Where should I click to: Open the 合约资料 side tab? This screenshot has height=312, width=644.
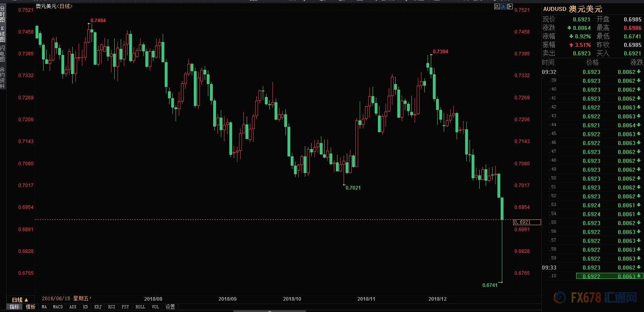(2, 78)
